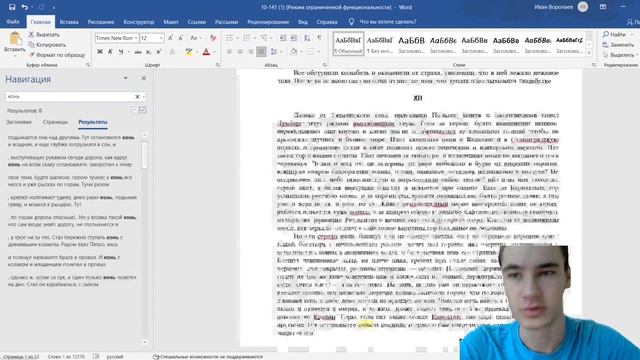Save the document with the floppy disk icon

click(x=12, y=7)
